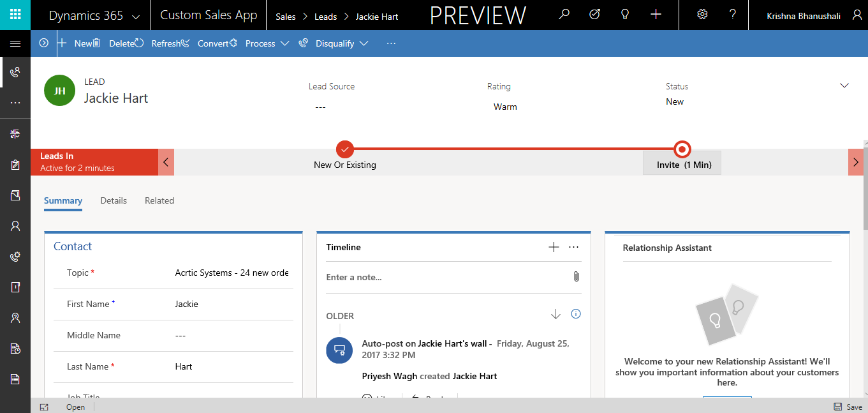Open contacts person icon in sidebar

15,226
